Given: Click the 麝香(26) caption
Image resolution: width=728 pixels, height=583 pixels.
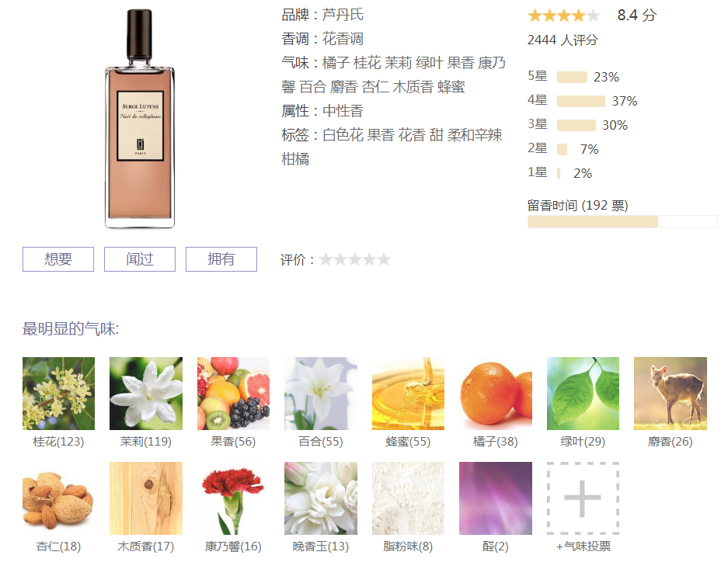Looking at the screenshot, I should [x=671, y=442].
